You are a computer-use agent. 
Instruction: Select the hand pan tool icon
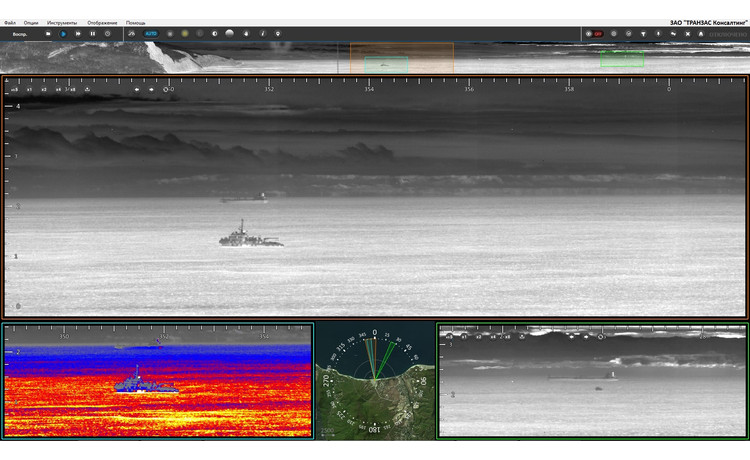click(246, 33)
